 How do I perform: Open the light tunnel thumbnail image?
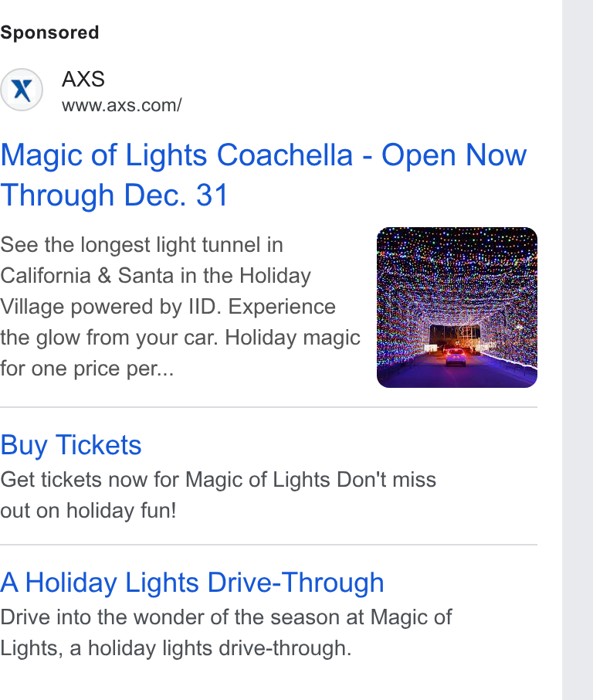pos(457,308)
